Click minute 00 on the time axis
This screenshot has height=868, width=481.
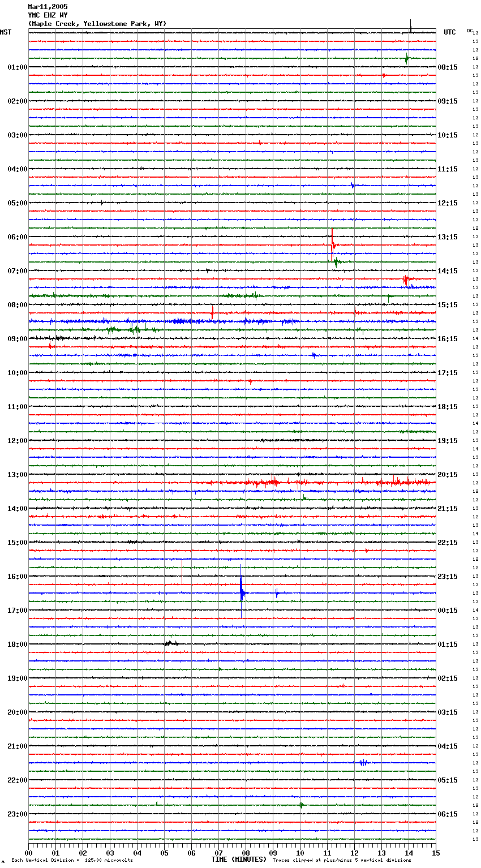(x=28, y=853)
